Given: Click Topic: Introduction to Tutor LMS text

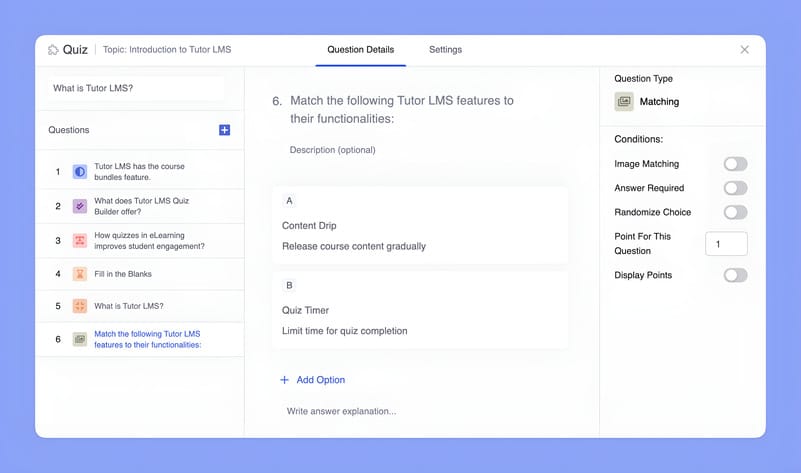Looking at the screenshot, I should click(x=167, y=50).
